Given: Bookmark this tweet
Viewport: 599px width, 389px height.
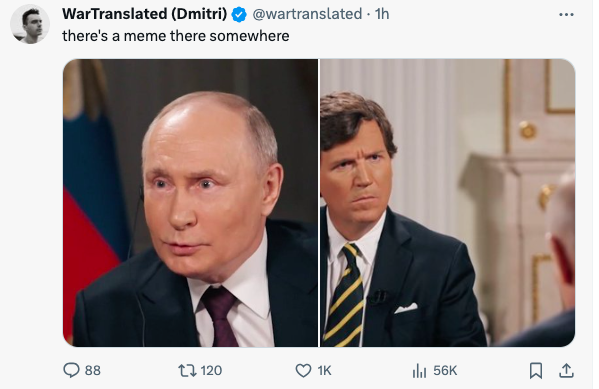Looking at the screenshot, I should [x=536, y=370].
